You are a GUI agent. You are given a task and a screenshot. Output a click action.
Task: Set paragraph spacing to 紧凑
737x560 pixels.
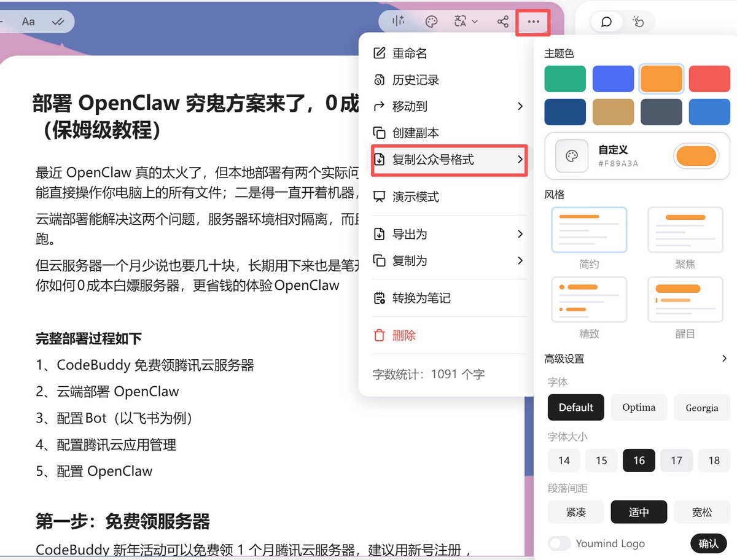click(x=576, y=512)
